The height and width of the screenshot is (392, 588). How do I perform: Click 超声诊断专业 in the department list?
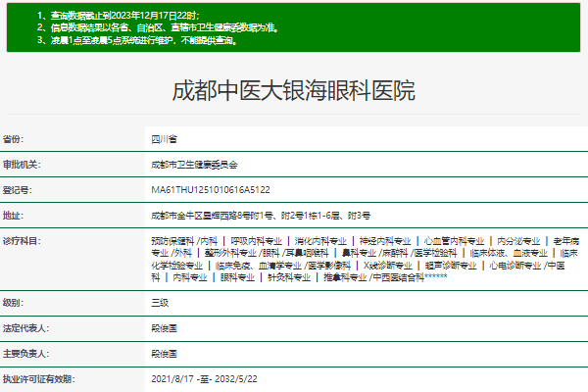pyautogui.click(x=451, y=266)
